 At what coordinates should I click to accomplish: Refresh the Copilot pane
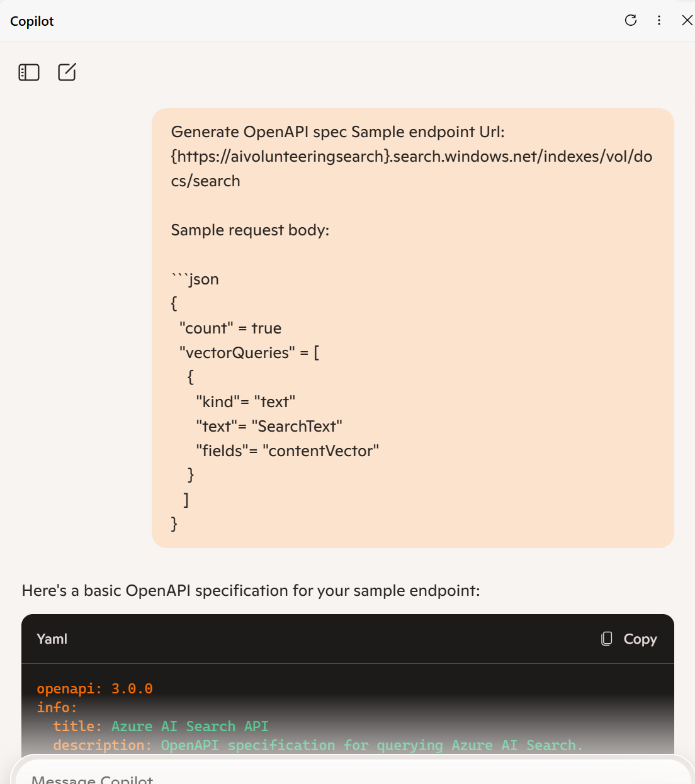coord(630,20)
